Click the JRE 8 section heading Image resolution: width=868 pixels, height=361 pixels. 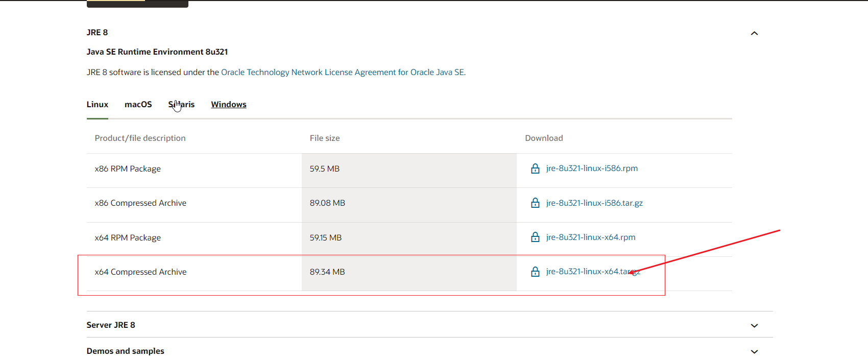pyautogui.click(x=97, y=32)
